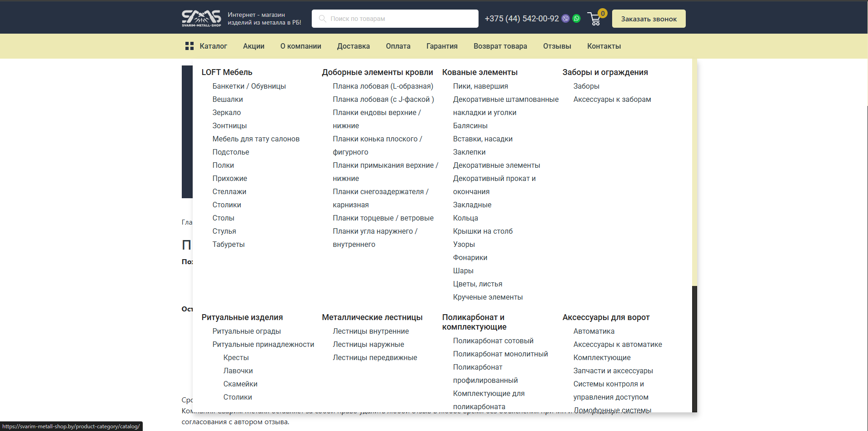
Task: Open the Оплата page
Action: [398, 46]
